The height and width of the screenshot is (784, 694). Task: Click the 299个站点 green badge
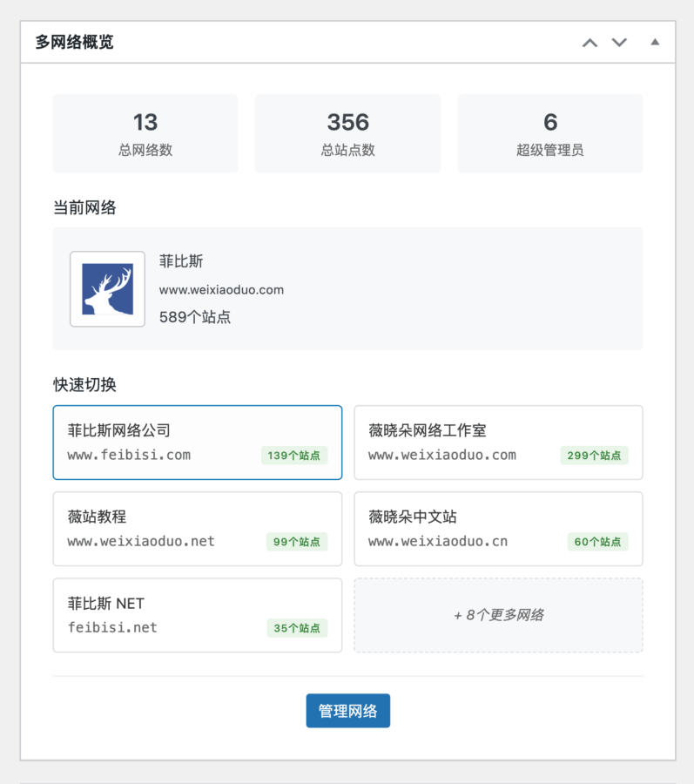coord(594,456)
